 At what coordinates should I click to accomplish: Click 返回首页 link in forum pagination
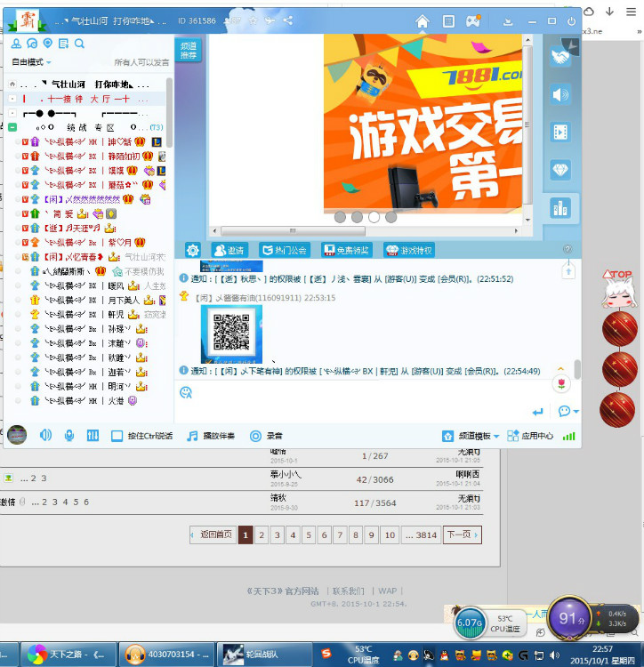(x=213, y=534)
